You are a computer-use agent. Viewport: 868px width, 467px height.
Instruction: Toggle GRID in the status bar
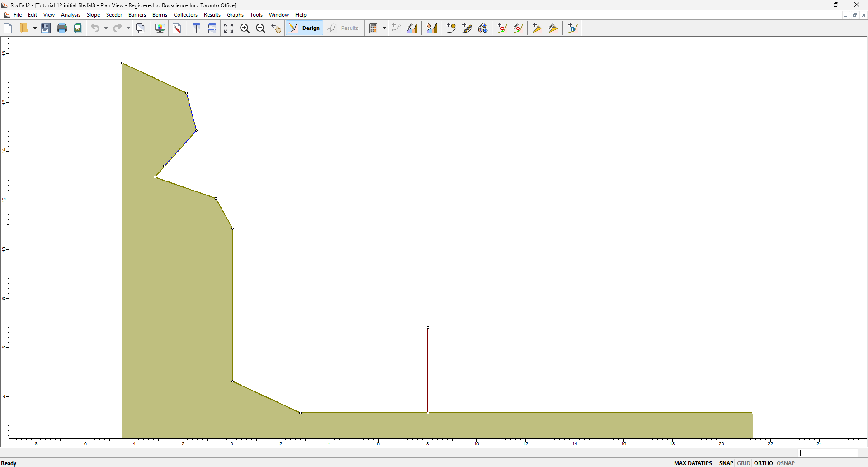click(744, 463)
